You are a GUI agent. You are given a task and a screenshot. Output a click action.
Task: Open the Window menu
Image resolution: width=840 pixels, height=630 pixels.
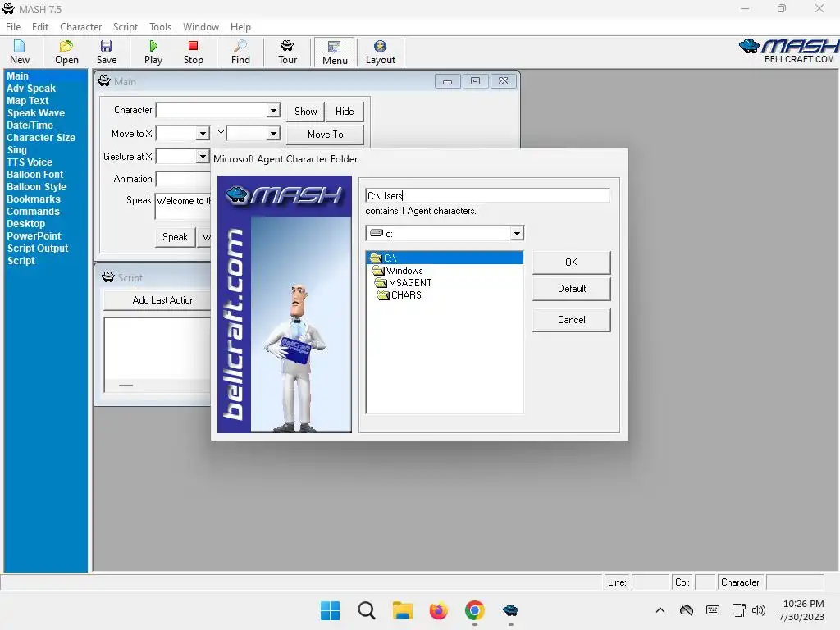(x=201, y=27)
